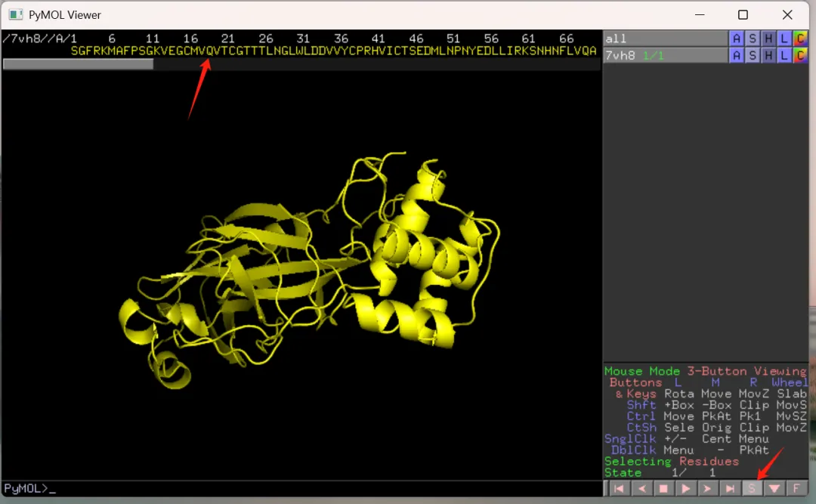The width and height of the screenshot is (816, 504).
Task: Click 'Selecting Residues' to change selection mode
Action: coord(672,461)
